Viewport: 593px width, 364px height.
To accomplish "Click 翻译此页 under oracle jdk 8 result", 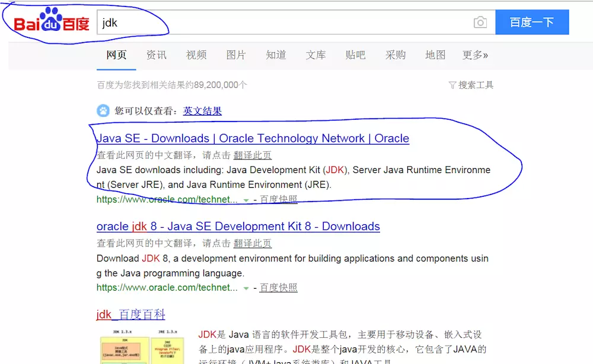I will click(252, 244).
